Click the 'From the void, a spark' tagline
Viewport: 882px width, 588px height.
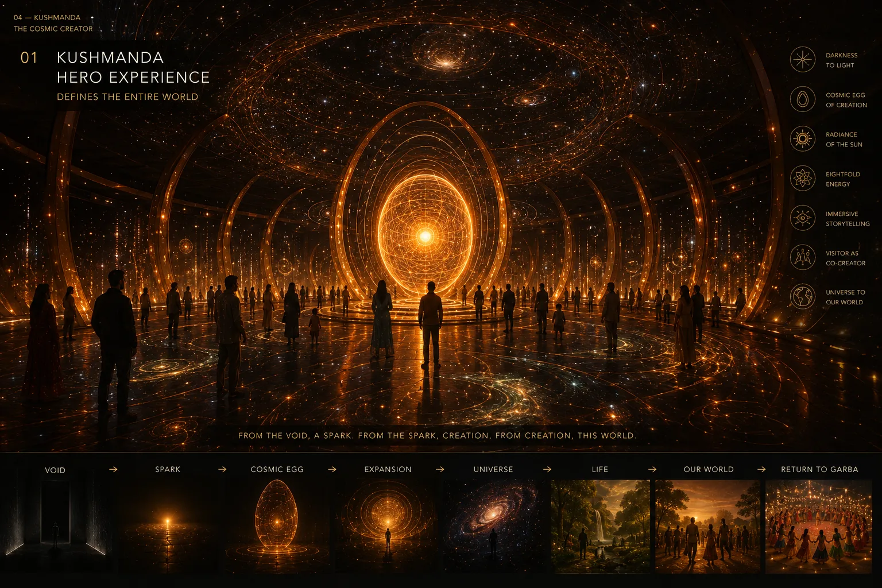pyautogui.click(x=437, y=435)
